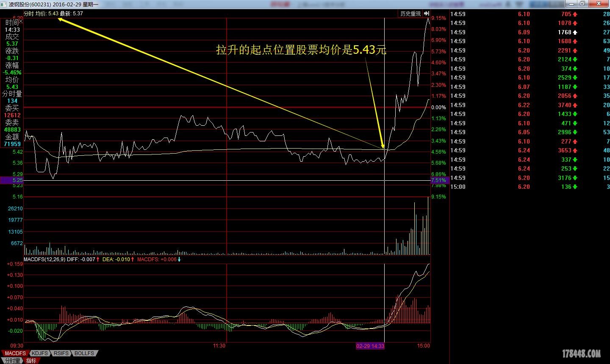Click the tick row with volume 1078
The height and width of the screenshot is (364, 610).
tap(530, 23)
